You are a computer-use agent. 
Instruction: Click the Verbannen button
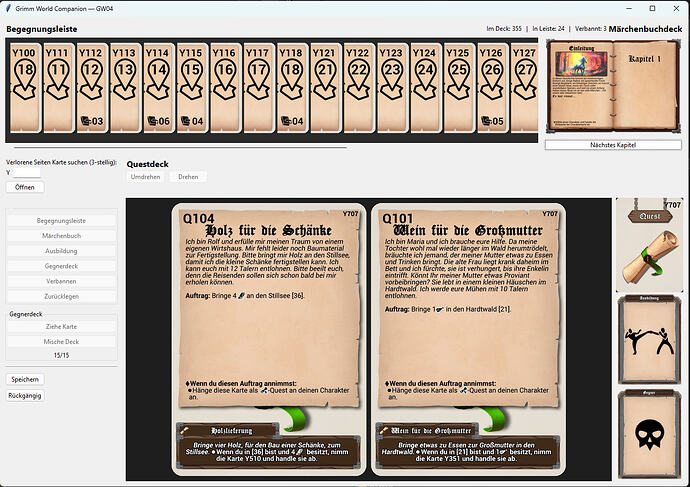point(61,281)
